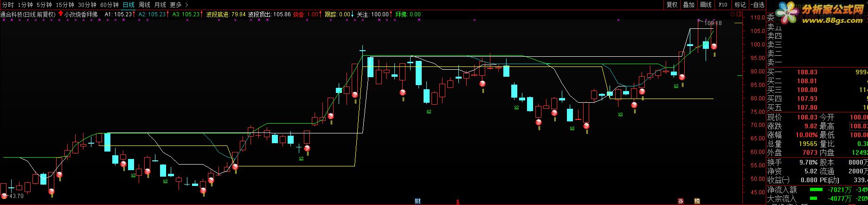Switch to the 月线 monthly chart tab
Viewport: 868px width, 205px height.
pos(160,5)
